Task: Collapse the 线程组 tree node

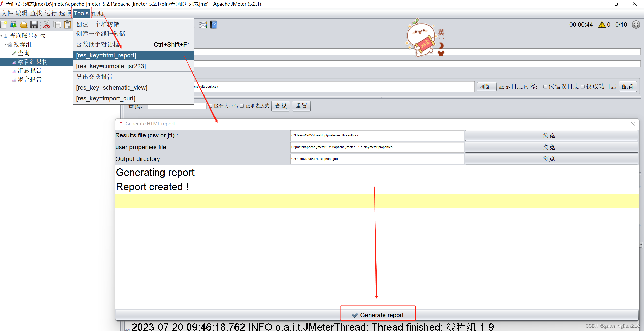Action: click(5, 45)
